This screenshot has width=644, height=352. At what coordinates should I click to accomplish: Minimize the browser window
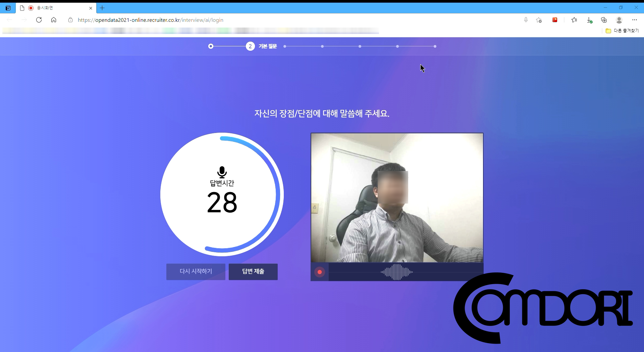point(605,8)
